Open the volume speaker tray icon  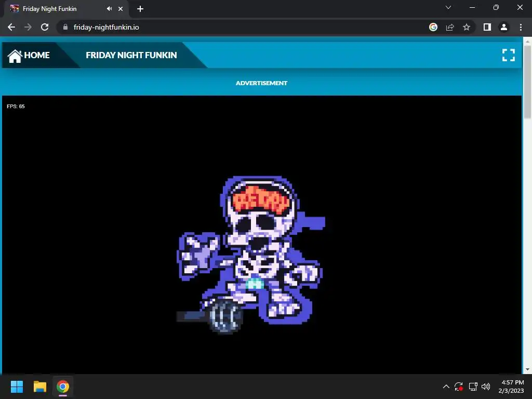tap(486, 387)
